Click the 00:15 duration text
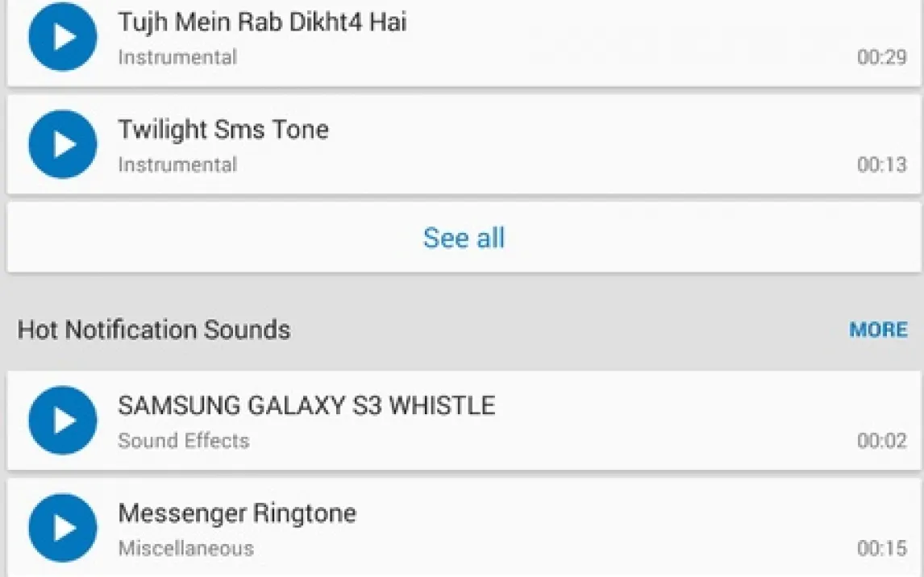 pyautogui.click(x=881, y=549)
